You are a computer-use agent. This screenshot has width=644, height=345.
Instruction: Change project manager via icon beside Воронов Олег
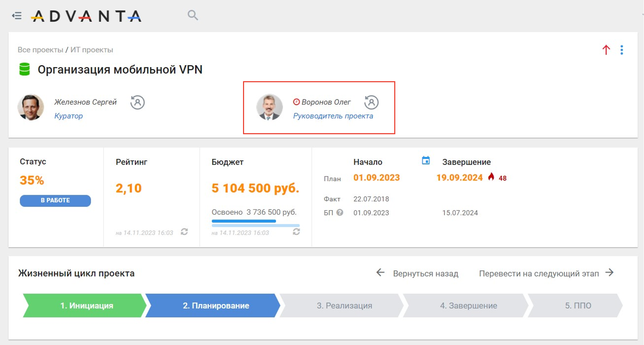point(371,103)
